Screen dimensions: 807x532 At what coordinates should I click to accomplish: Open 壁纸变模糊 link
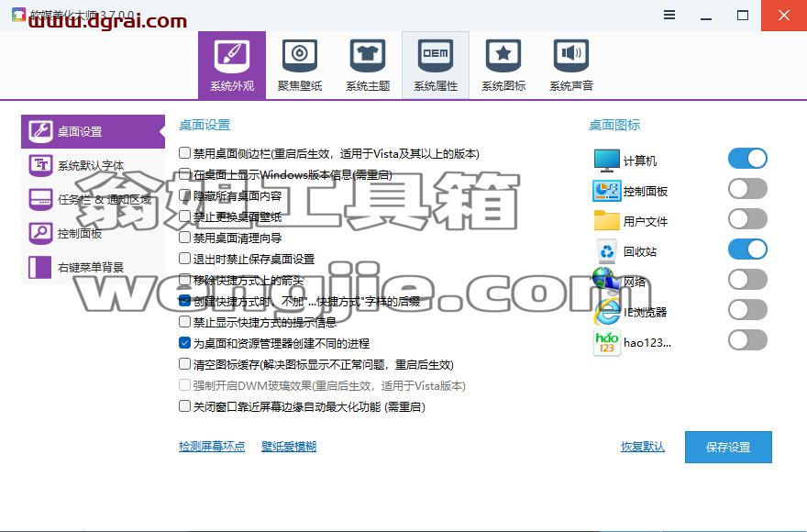tap(289, 447)
